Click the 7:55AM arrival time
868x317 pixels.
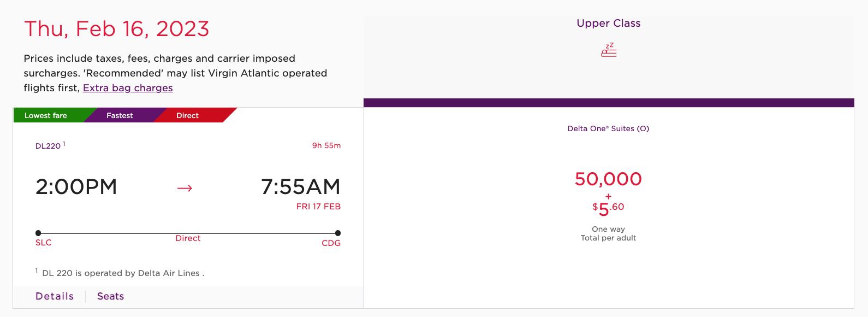301,187
